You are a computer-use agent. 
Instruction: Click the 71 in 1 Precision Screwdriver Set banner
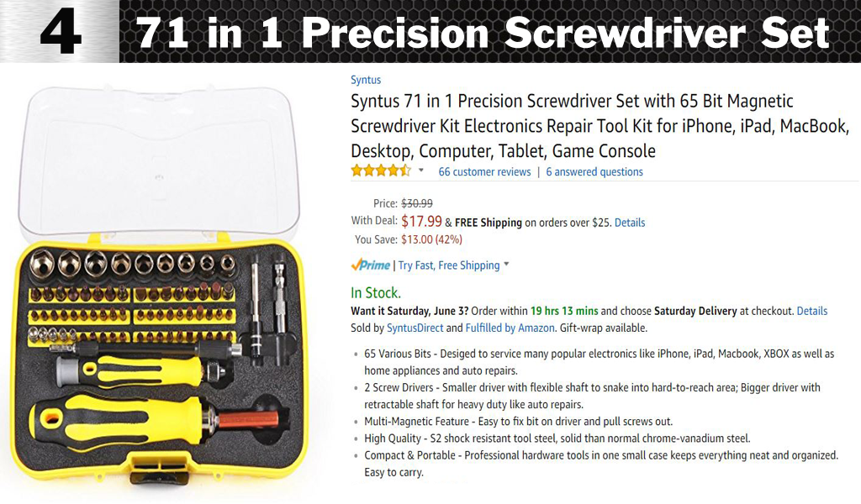click(x=483, y=33)
